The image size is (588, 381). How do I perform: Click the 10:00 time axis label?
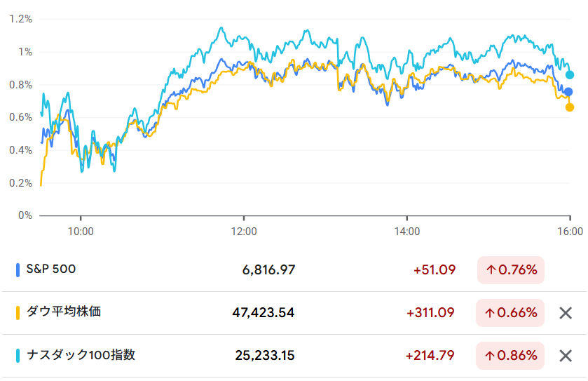coord(81,230)
